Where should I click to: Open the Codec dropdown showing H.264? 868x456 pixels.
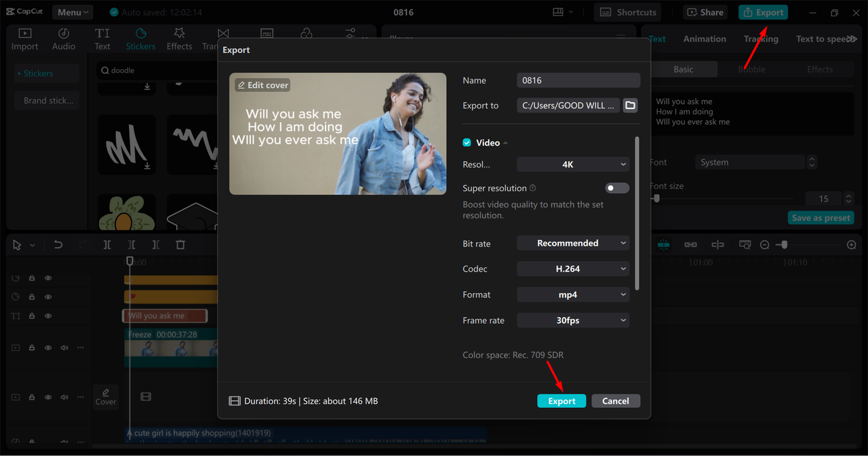[573, 269]
